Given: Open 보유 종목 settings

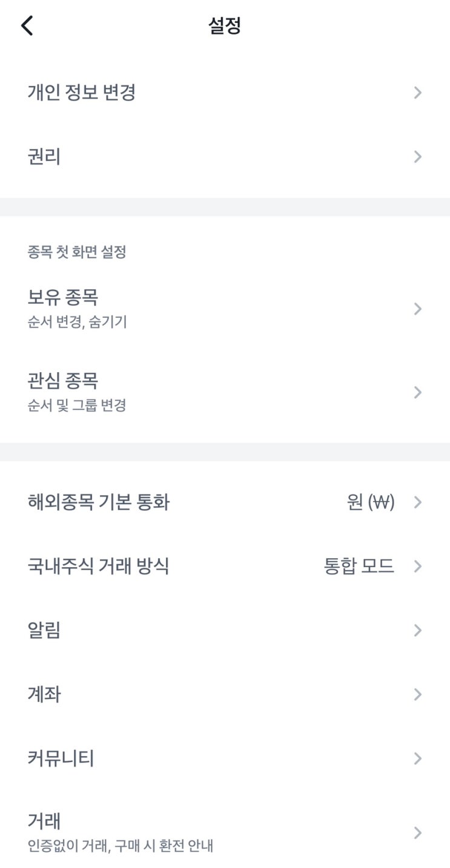Looking at the screenshot, I should tap(63, 297).
